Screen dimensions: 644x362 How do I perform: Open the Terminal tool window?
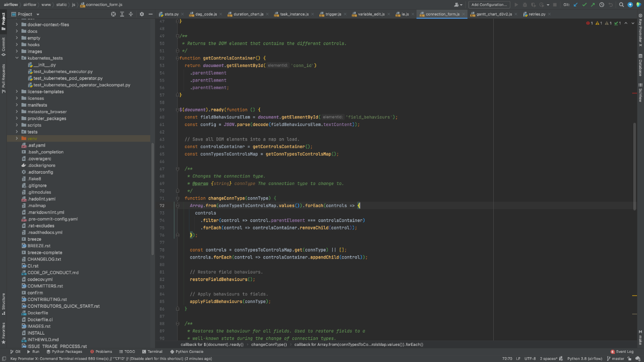click(x=152, y=352)
